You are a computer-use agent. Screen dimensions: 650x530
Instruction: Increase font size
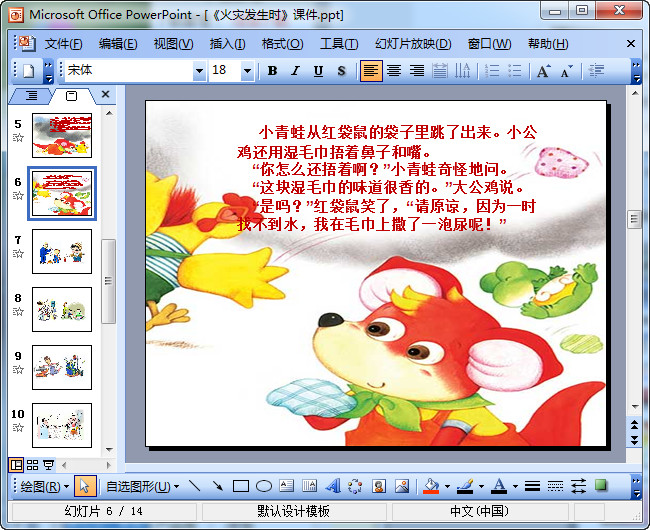[543, 71]
